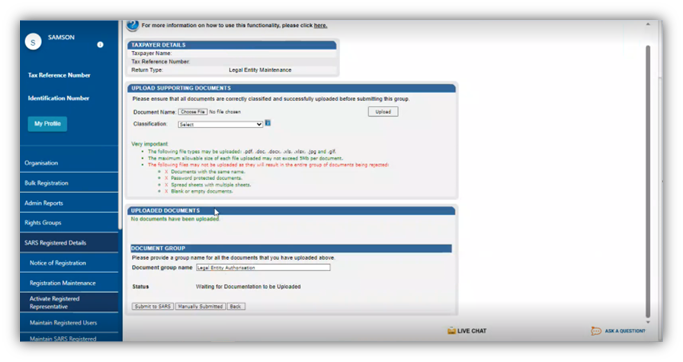Click the Document group name input field

(263, 267)
